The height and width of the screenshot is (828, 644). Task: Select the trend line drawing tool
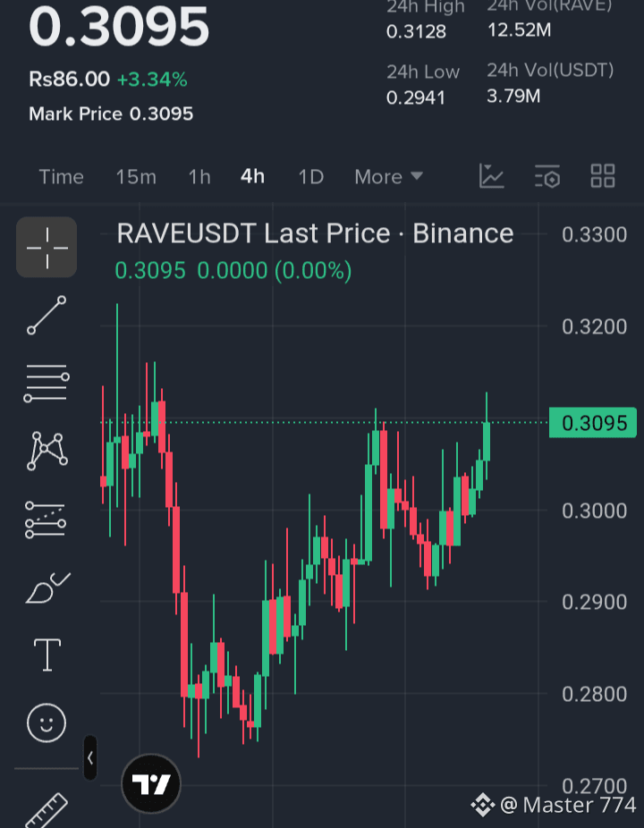pos(47,316)
